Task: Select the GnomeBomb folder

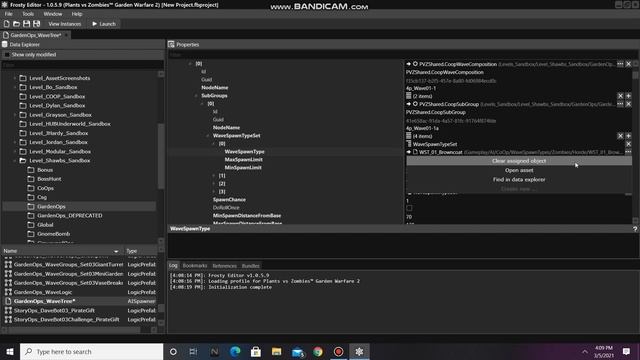Action: [53, 234]
